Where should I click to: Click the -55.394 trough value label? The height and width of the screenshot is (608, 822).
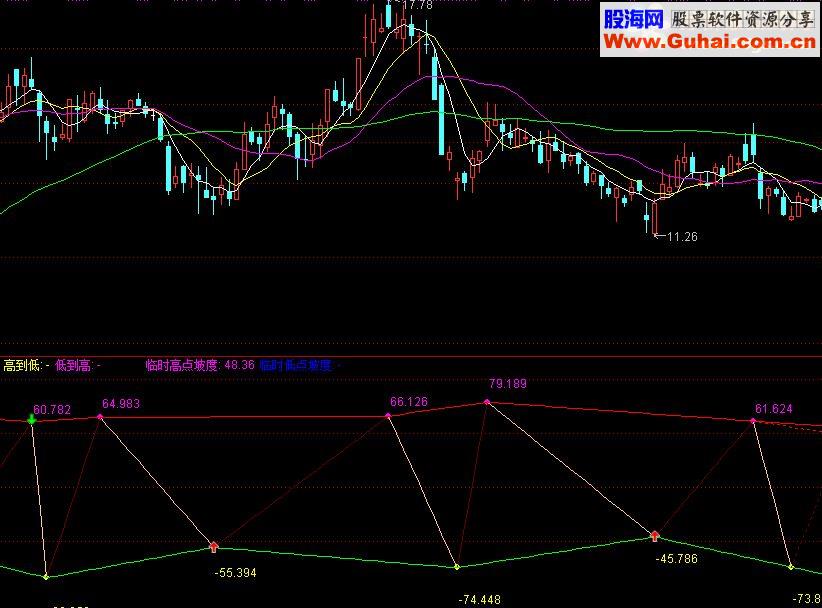pyautogui.click(x=235, y=573)
